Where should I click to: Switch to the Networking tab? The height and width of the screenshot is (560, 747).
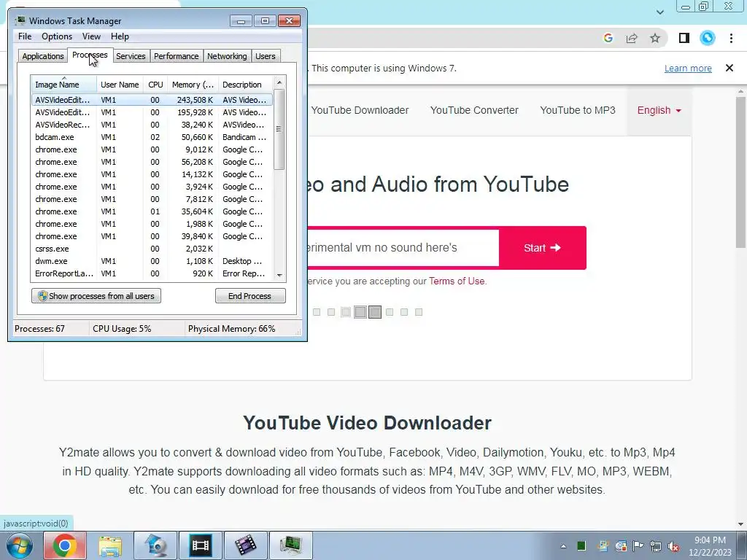click(x=227, y=56)
